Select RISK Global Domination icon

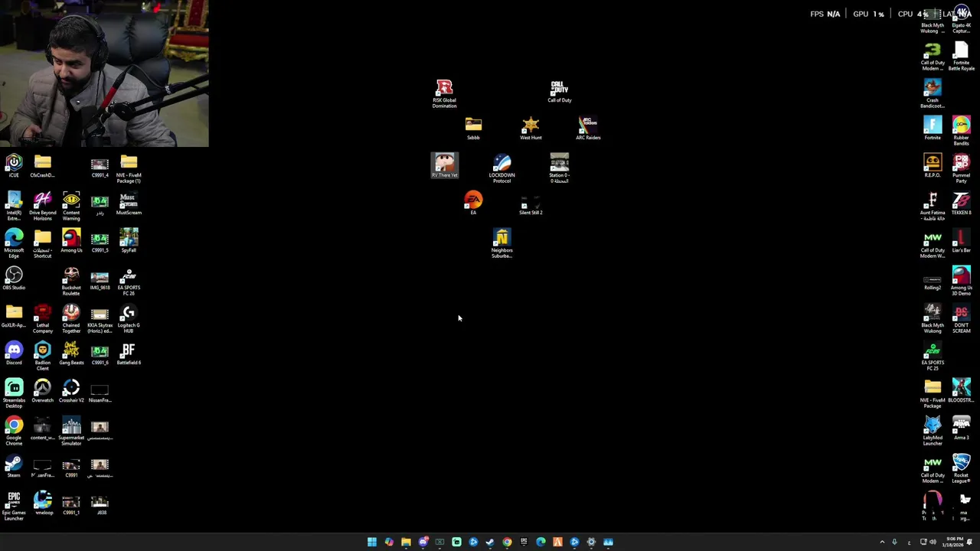tap(444, 94)
